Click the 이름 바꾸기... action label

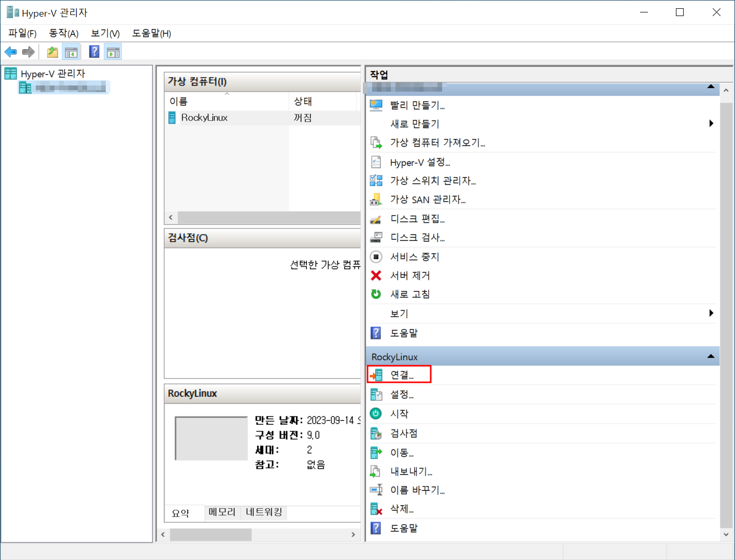[417, 490]
